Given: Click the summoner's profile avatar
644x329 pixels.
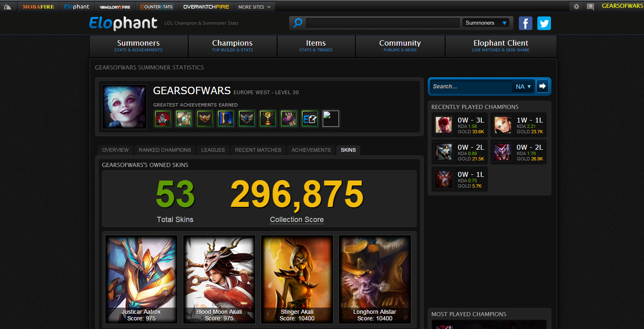Looking at the screenshot, I should pyautogui.click(x=124, y=107).
